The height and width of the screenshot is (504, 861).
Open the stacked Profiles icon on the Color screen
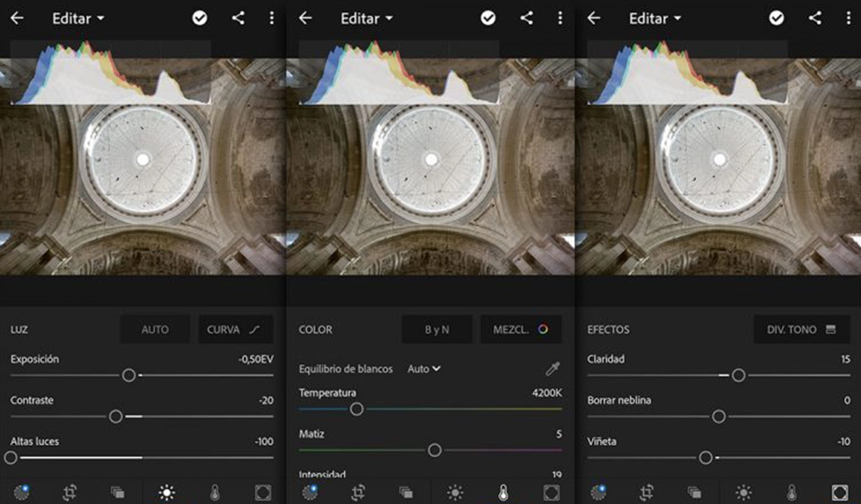point(405,492)
